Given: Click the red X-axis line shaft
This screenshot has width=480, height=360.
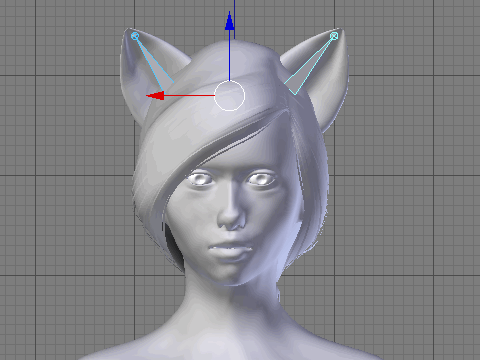Looking at the screenshot, I should pos(189,96).
